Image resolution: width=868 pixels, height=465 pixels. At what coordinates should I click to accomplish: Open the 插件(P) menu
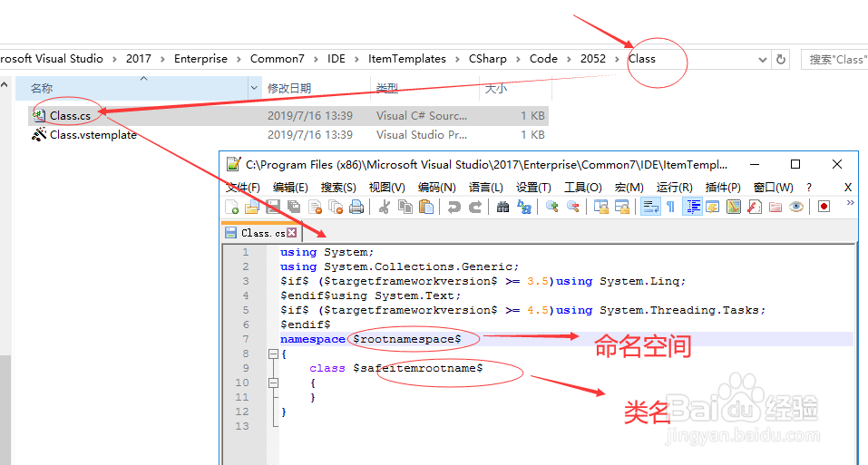723,188
